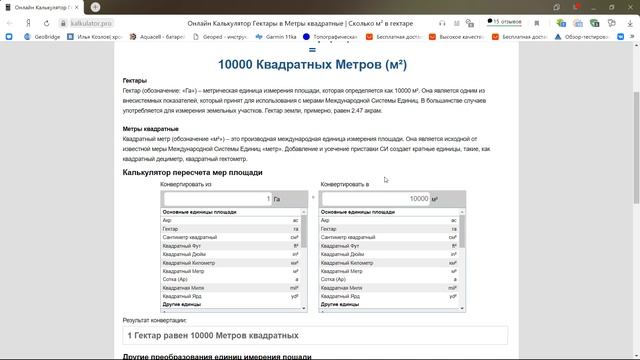Viewport: 640px width, 360px height.
Task: Select Сантиметр квадратный in Конвертировать в list
Action: click(389, 237)
